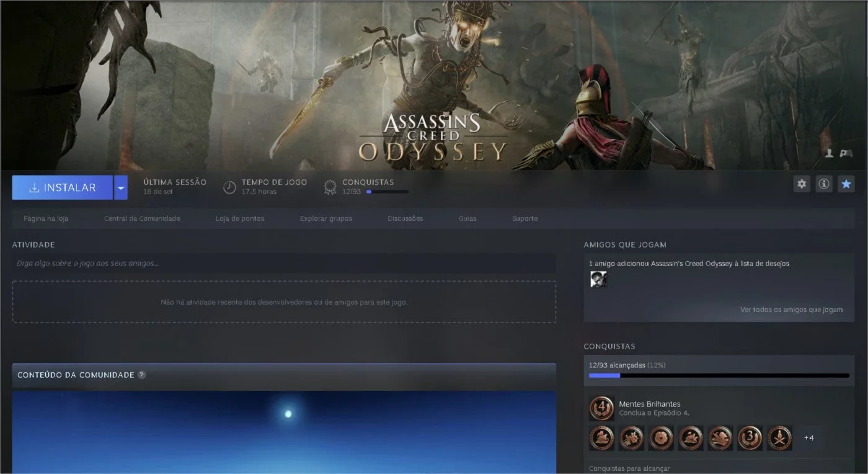Image resolution: width=868 pixels, height=474 pixels.
Task: Select the crossed weapons achievement badge
Action: point(779,437)
